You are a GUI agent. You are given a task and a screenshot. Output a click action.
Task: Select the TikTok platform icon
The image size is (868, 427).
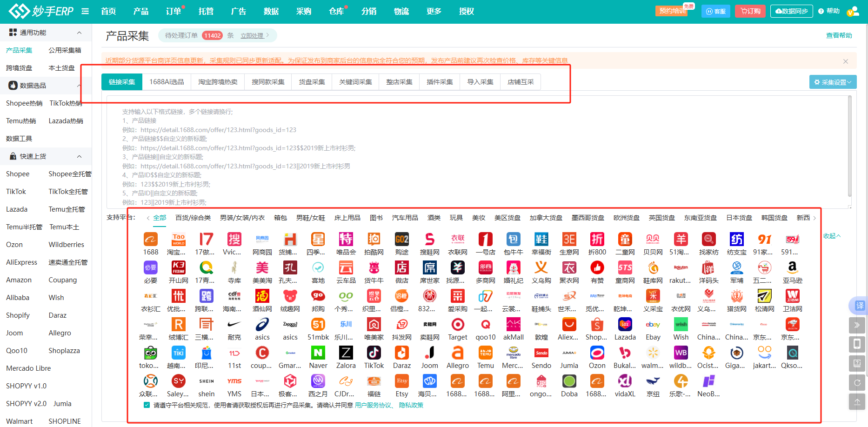(374, 353)
